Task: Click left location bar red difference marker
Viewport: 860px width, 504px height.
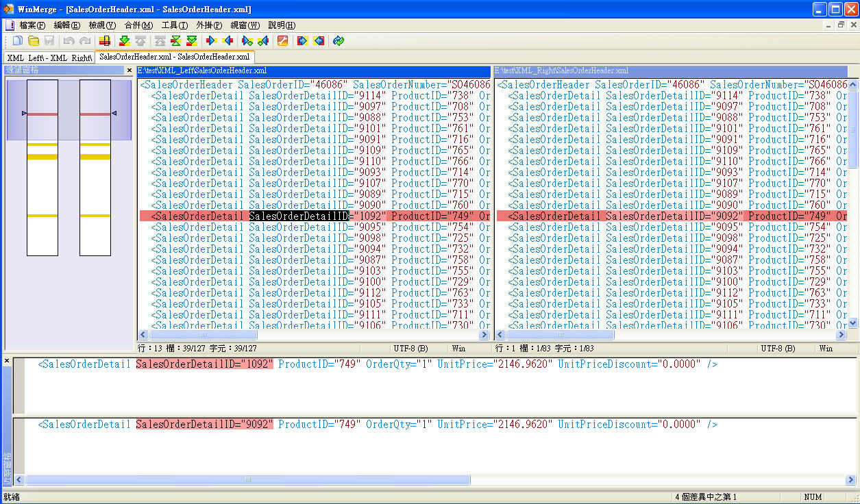Action: click(42, 114)
